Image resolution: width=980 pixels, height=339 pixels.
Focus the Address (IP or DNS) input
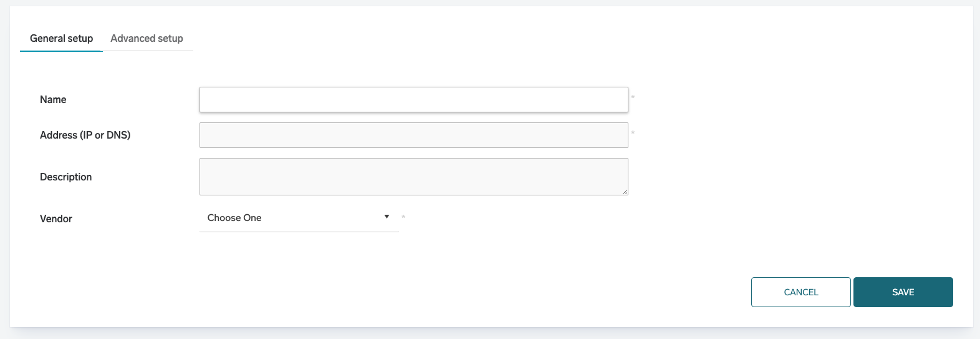pyautogui.click(x=413, y=135)
